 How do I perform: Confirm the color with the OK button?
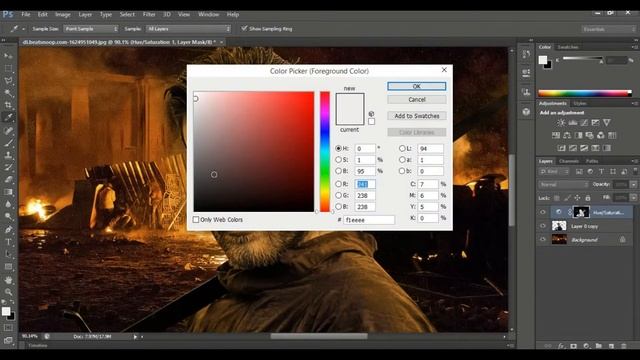[x=417, y=86]
